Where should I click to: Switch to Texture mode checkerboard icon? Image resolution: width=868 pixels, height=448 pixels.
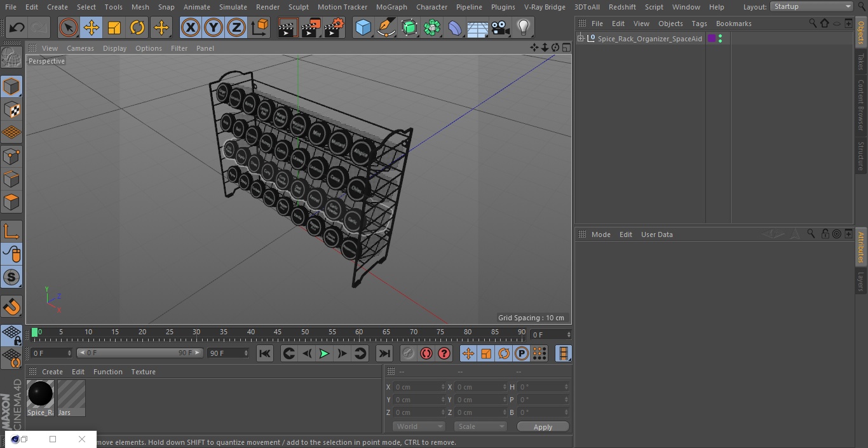(11, 110)
